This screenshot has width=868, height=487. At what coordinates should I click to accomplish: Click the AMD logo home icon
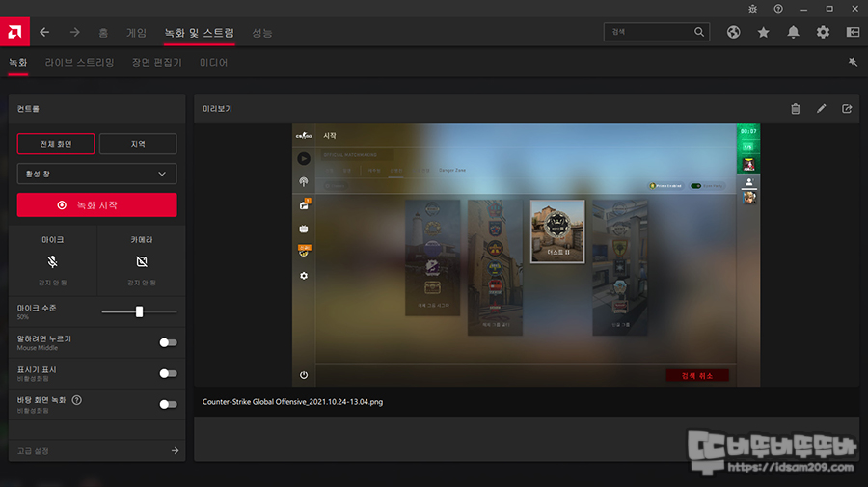point(14,32)
